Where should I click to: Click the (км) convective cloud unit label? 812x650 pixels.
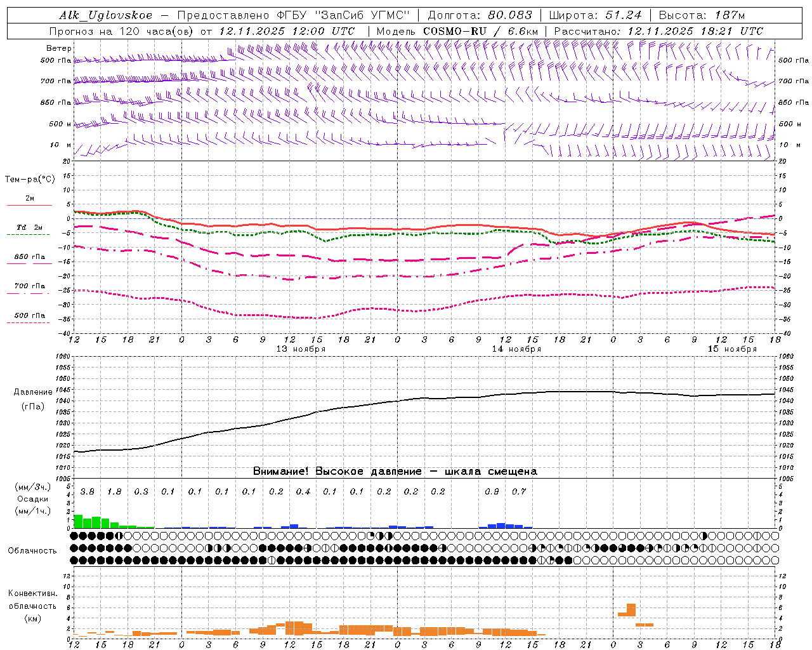click(33, 618)
